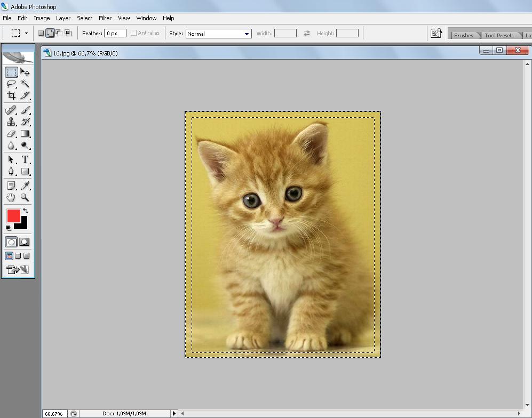
Task: Reset to default foreground and background colors
Action: 9,228
